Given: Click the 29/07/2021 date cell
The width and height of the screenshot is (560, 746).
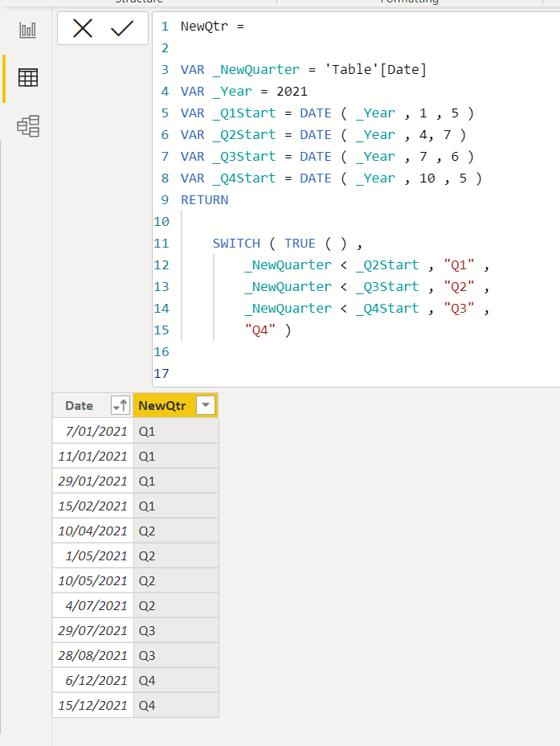Looking at the screenshot, I should [93, 630].
